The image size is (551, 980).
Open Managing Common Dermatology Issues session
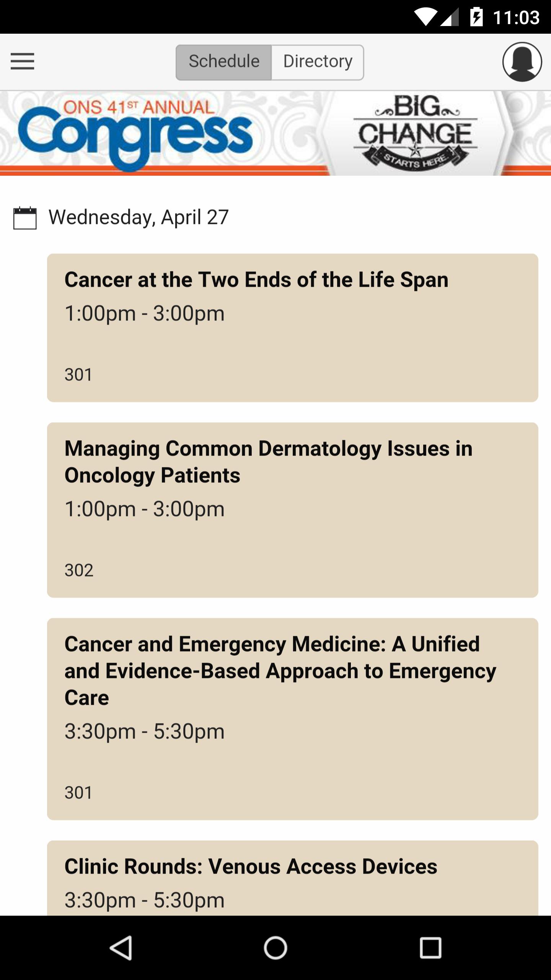(x=292, y=509)
